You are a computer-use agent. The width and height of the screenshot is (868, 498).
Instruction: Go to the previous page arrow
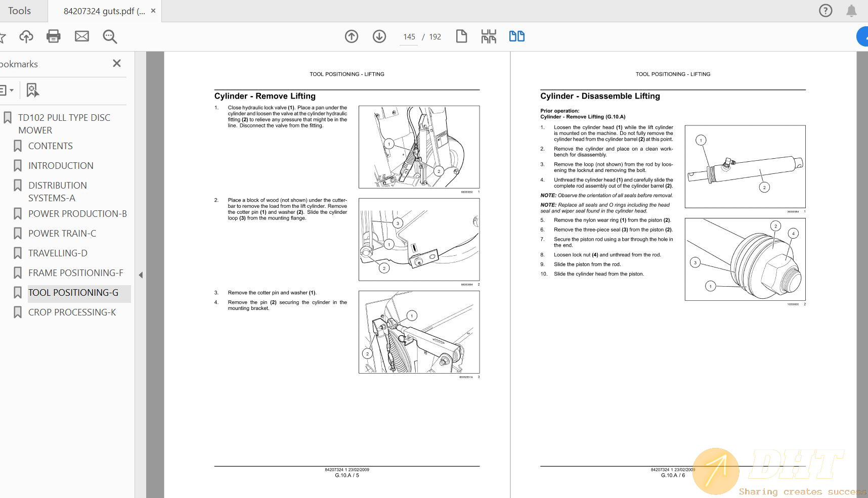coord(352,36)
